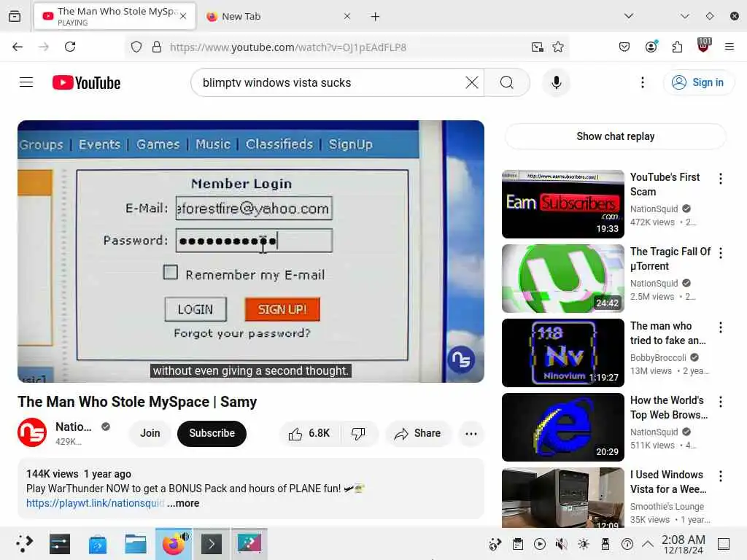Run search with the magnifier button
The width and height of the screenshot is (747, 560).
tap(507, 82)
